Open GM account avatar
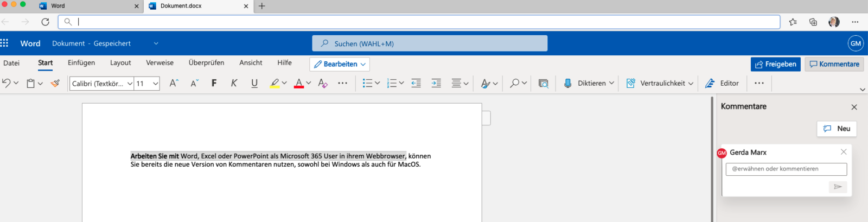Viewport: 868px width, 222px height. (x=856, y=43)
